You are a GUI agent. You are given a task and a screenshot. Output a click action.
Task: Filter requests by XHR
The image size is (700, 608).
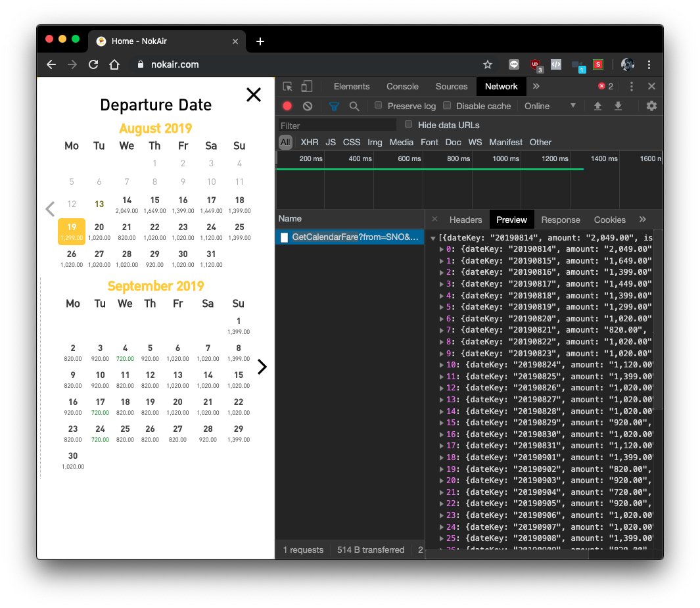click(310, 143)
